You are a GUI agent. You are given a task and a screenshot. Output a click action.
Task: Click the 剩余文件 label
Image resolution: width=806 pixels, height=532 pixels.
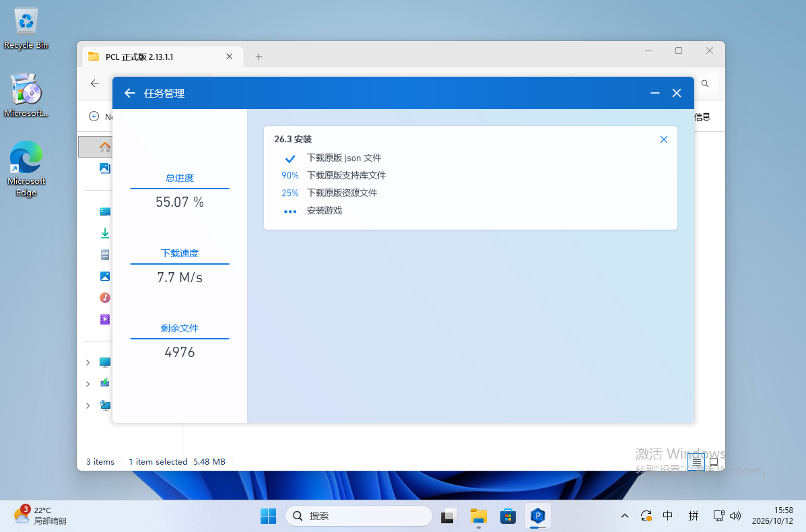180,328
